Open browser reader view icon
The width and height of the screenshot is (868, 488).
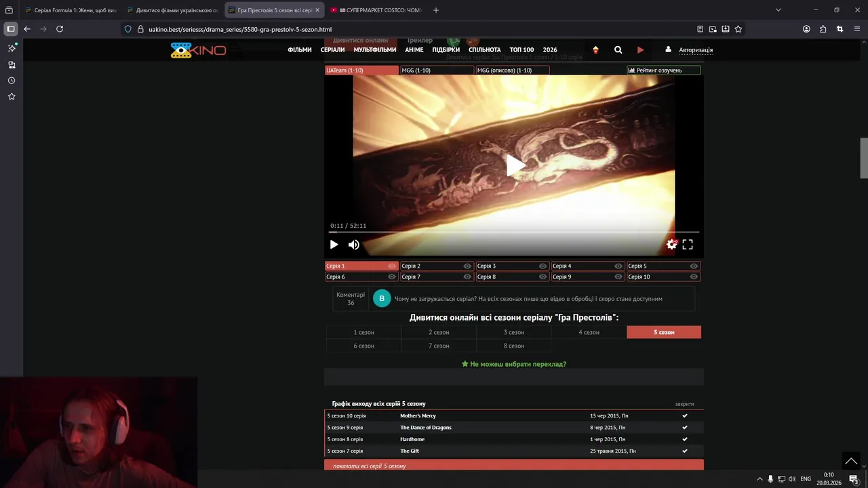[700, 29]
